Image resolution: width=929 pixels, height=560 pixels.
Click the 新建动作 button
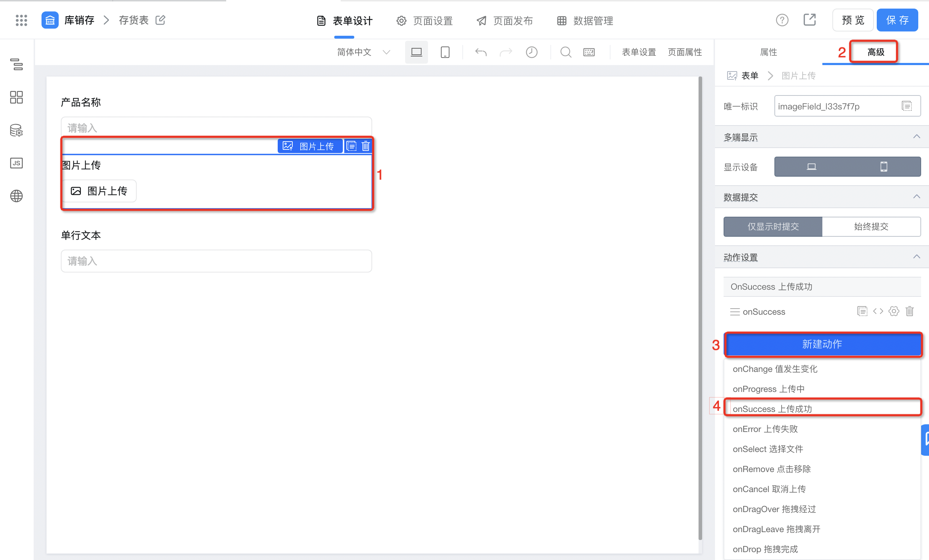click(x=822, y=344)
